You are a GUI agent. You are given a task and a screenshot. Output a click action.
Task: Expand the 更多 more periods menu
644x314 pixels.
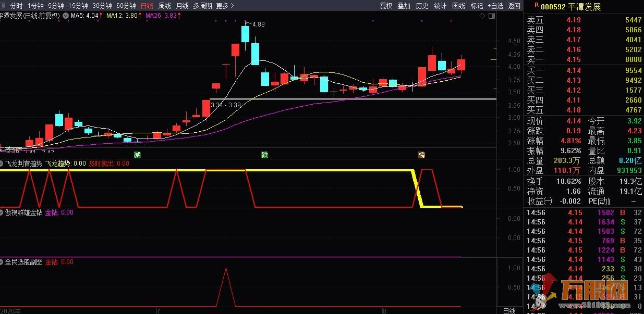(x=225, y=6)
